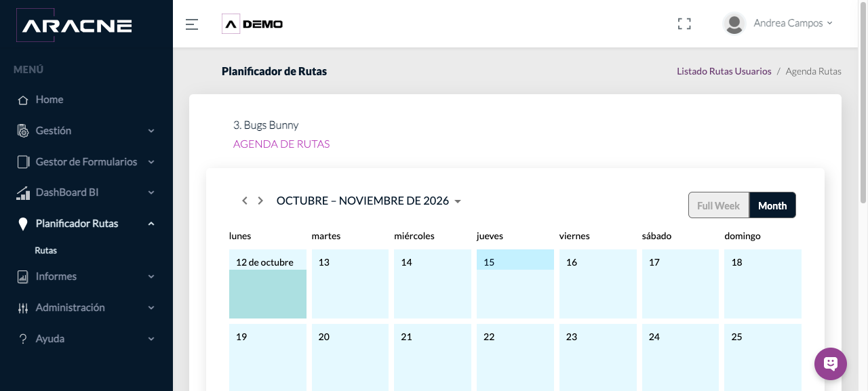Screen dimensions: 868x391
Task: Toggle the hamburger menu icon
Action: pyautogui.click(x=192, y=24)
